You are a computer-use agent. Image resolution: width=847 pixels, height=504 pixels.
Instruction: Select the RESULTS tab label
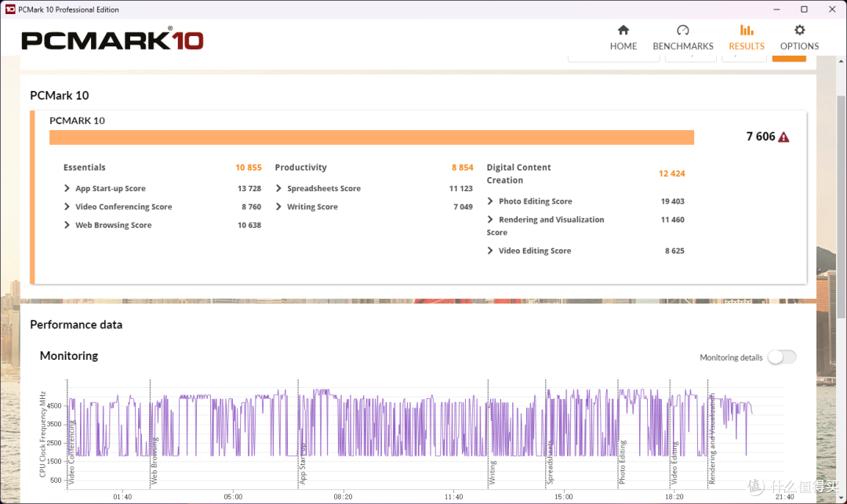pos(747,46)
